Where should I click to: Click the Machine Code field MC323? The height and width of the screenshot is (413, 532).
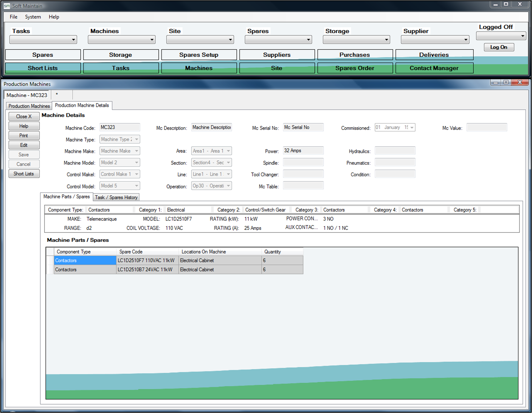pos(120,127)
